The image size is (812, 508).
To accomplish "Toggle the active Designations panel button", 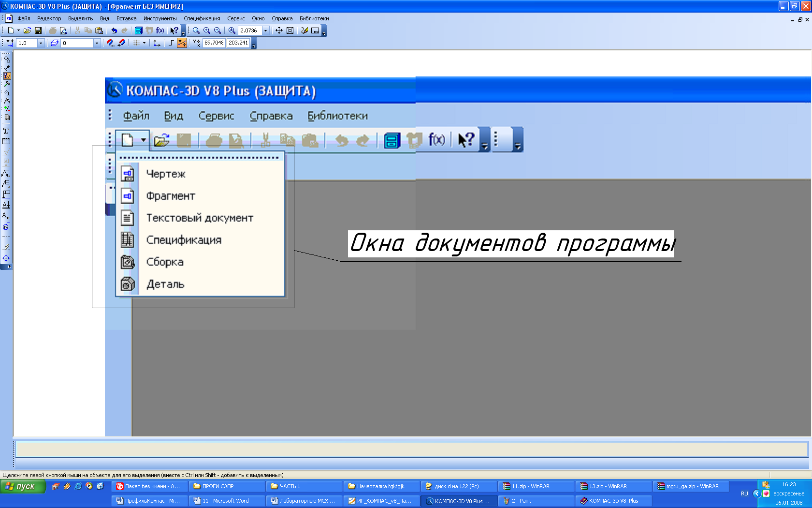I will [x=7, y=76].
